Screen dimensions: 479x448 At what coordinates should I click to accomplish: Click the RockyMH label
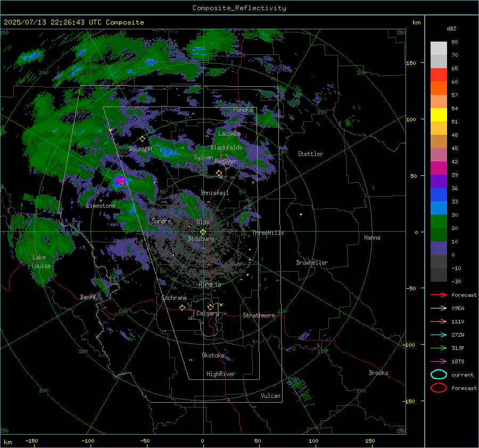pyautogui.click(x=141, y=149)
